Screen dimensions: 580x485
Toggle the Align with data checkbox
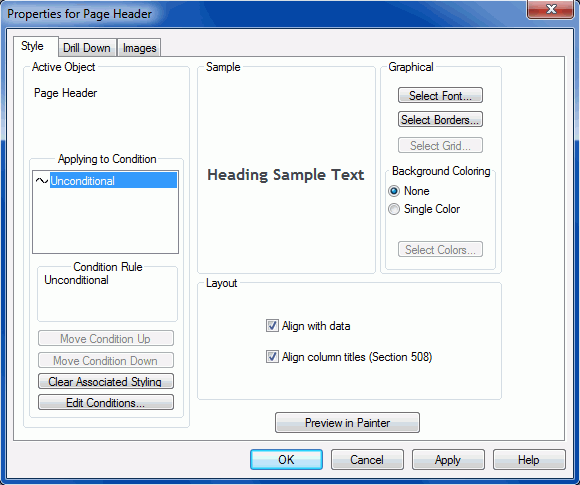point(272,326)
